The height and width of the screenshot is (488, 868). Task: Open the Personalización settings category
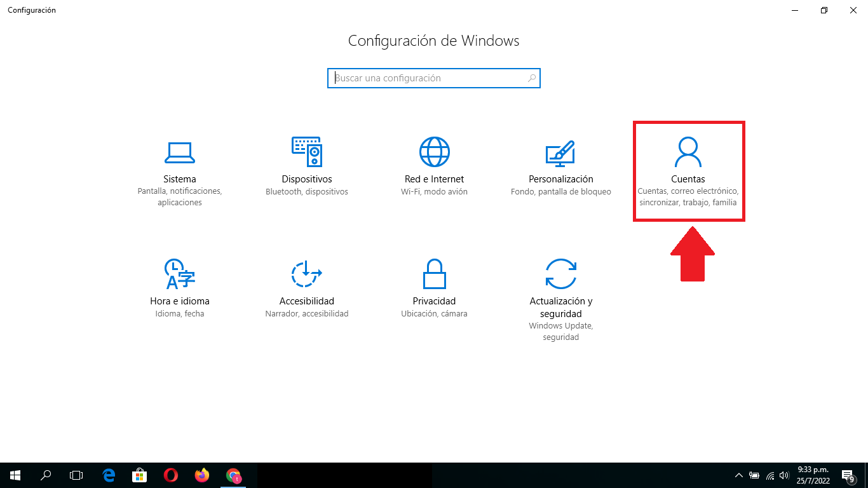point(561,168)
